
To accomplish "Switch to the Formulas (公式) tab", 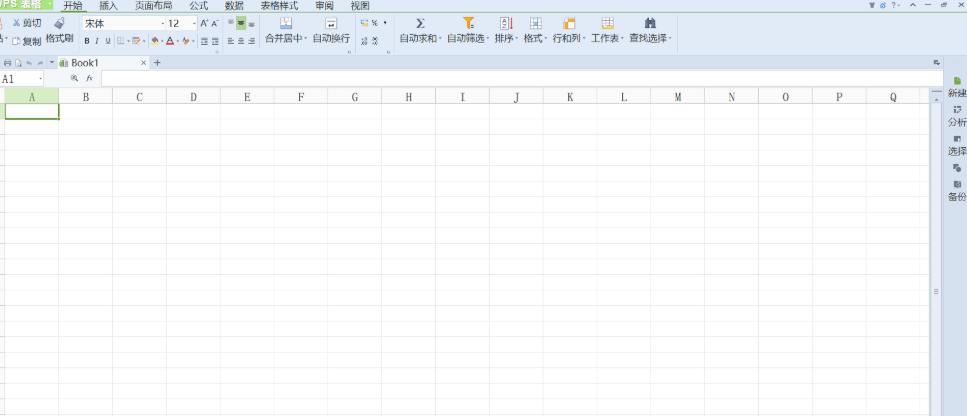I will coord(199,6).
